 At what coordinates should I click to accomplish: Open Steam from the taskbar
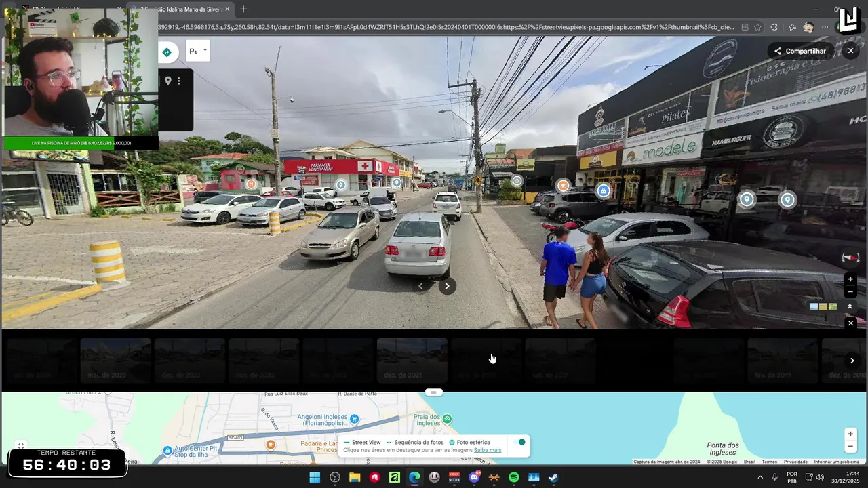click(553, 477)
